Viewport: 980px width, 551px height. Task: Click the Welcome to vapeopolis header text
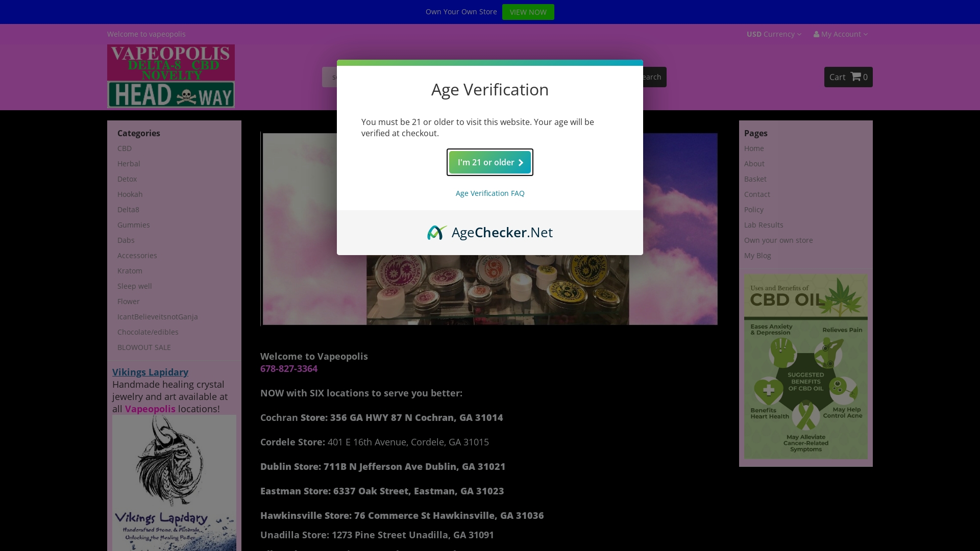point(146,34)
